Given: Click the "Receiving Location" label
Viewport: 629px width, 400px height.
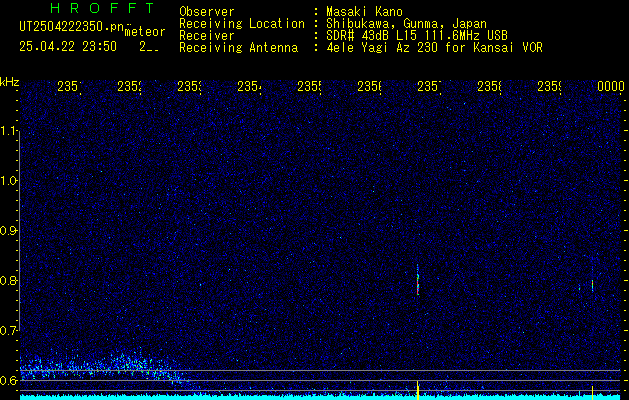Looking at the screenshot, I should tap(242, 24).
